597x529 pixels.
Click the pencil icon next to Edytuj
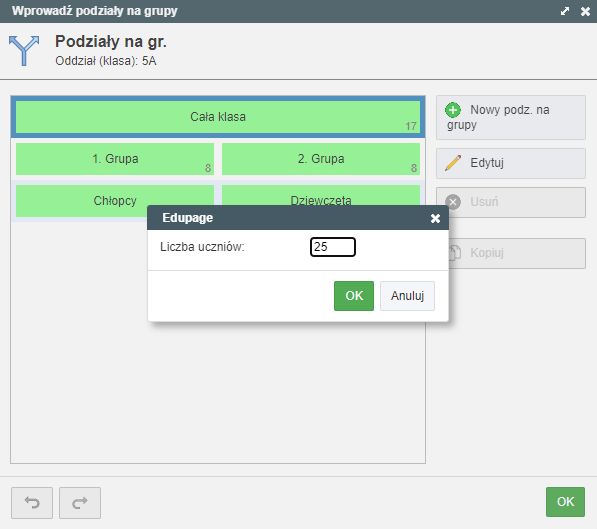[x=453, y=163]
